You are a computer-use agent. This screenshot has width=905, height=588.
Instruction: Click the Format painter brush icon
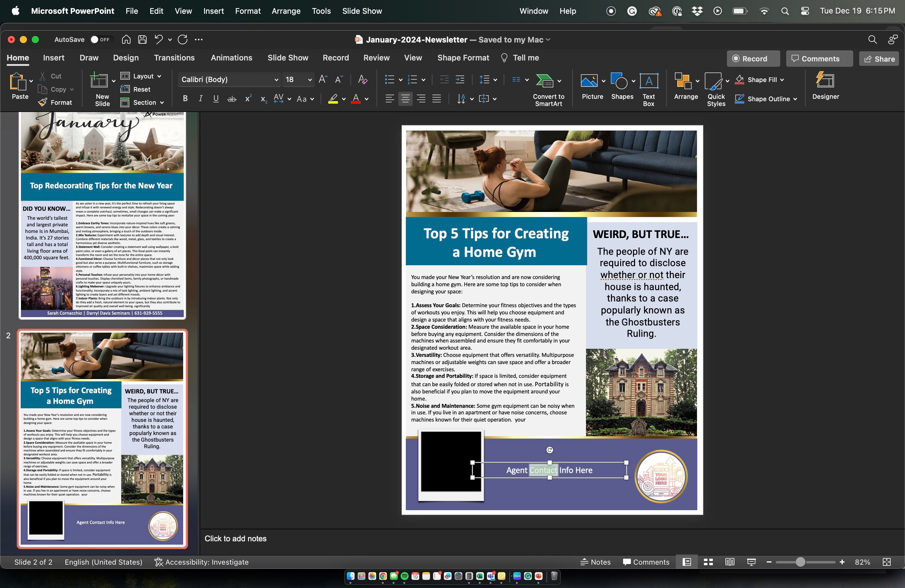[43, 102]
